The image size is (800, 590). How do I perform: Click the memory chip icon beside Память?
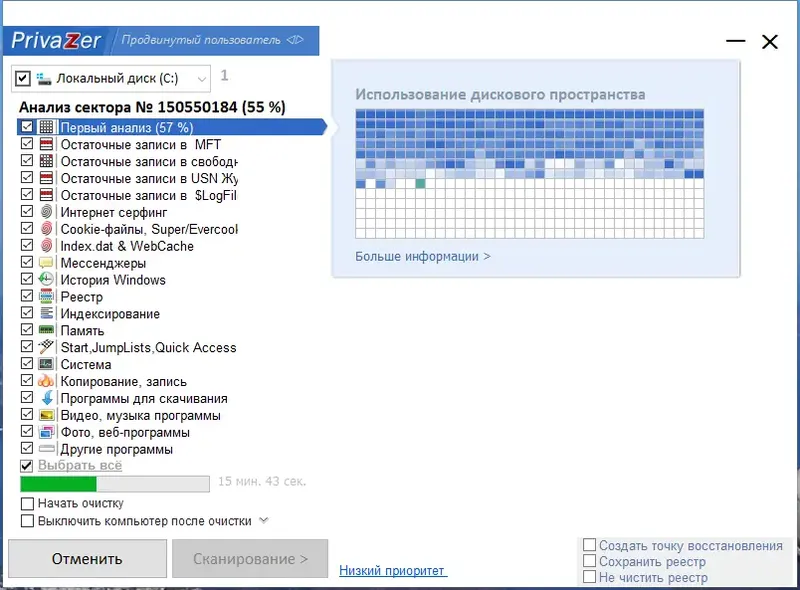46,330
